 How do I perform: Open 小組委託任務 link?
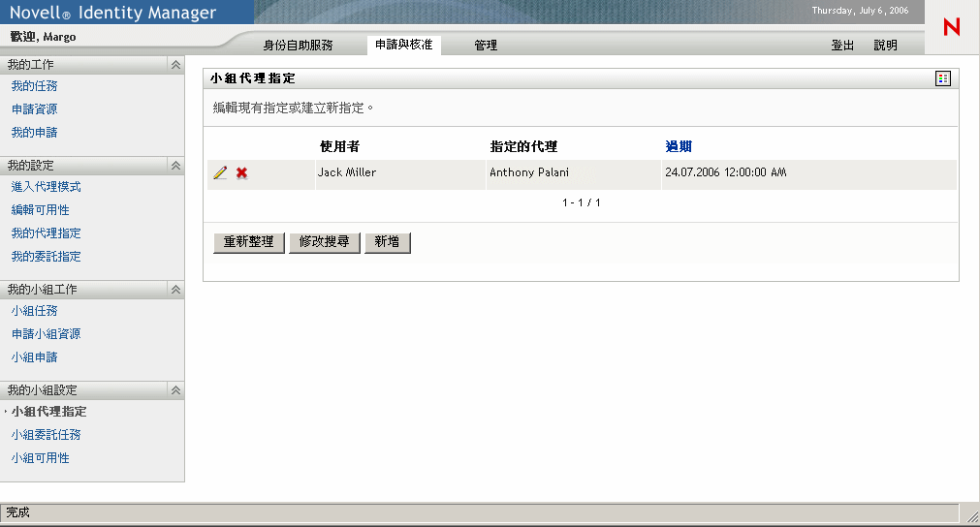point(47,435)
